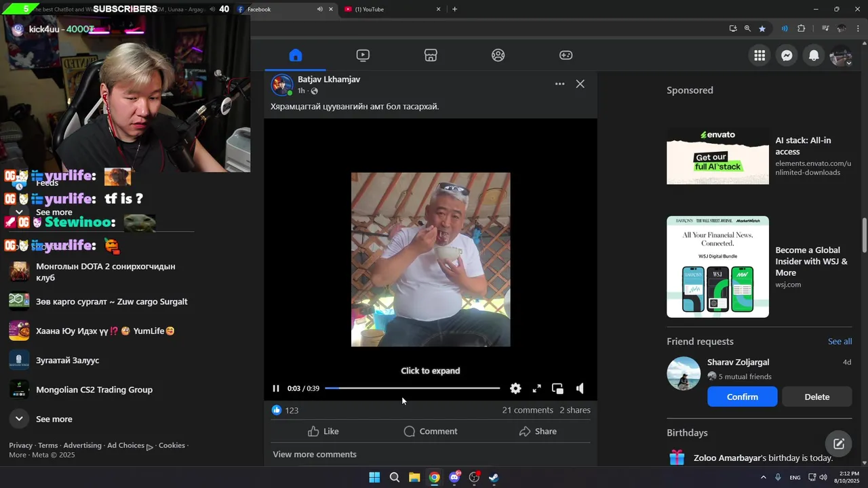Enter fullscreen video mode
The height and width of the screenshot is (488, 868).
[x=536, y=388]
